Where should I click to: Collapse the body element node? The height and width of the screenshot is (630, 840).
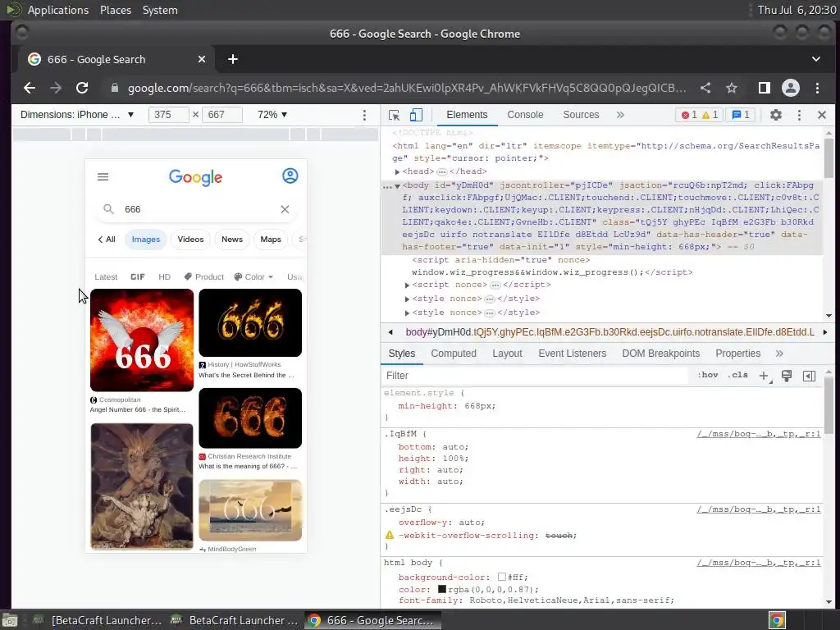click(398, 186)
